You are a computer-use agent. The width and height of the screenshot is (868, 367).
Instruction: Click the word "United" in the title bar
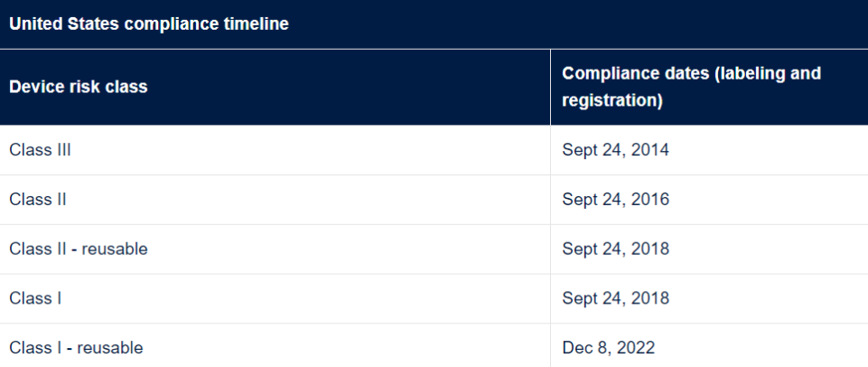34,24
